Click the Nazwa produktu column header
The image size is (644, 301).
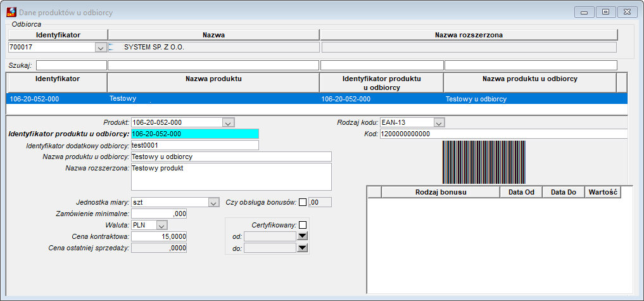point(213,82)
